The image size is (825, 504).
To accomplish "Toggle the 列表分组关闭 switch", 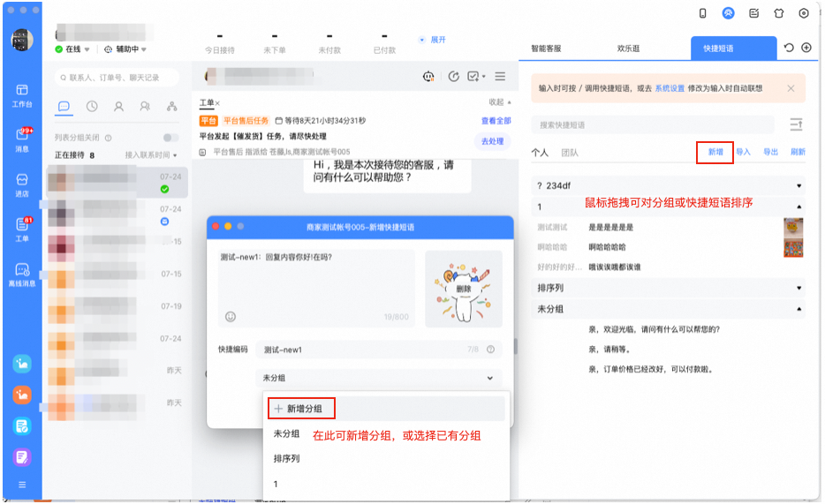I will pyautogui.click(x=170, y=138).
